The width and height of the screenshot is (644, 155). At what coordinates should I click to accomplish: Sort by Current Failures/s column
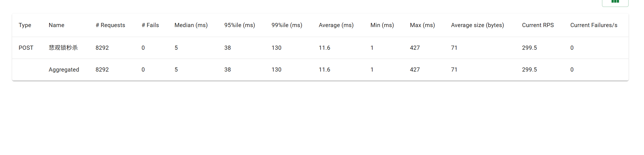(594, 25)
